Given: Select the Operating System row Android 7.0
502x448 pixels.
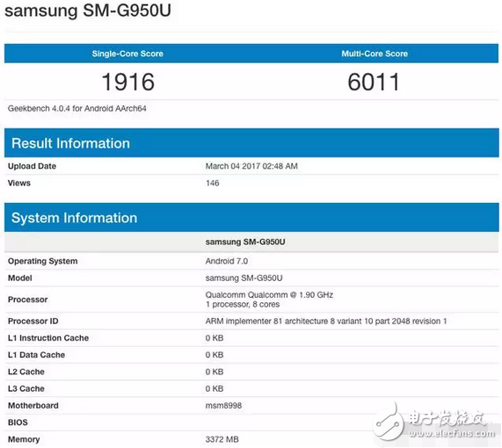Looking at the screenshot, I should click(251, 261).
